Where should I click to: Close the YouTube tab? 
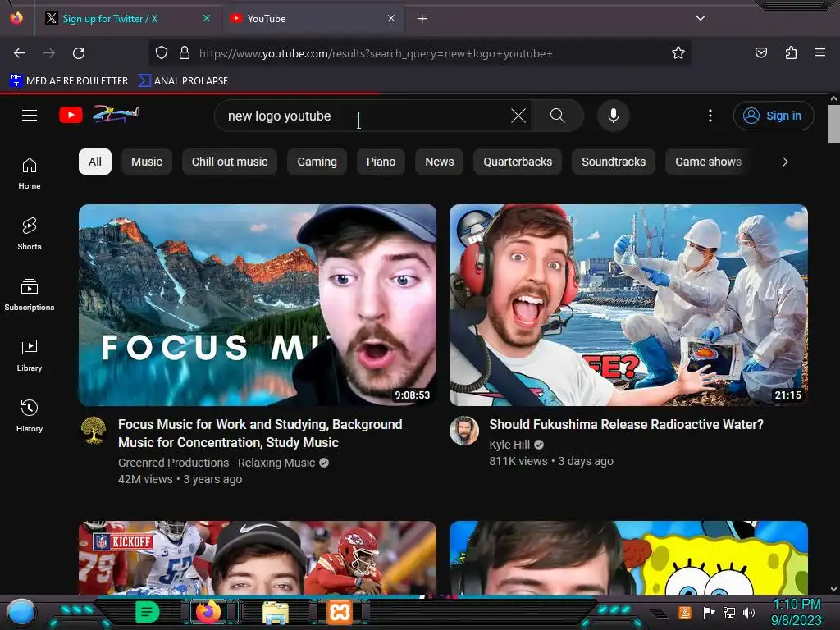coord(391,18)
